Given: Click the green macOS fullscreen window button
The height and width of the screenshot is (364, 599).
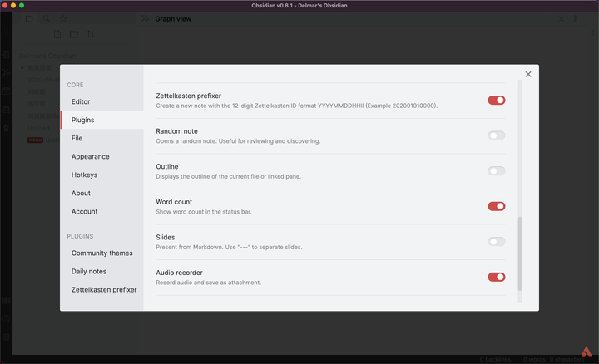Looking at the screenshot, I should tap(22, 5).
